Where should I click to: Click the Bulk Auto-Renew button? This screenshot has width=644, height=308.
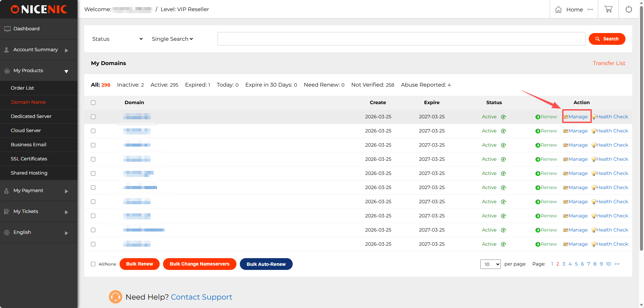pyautogui.click(x=266, y=264)
